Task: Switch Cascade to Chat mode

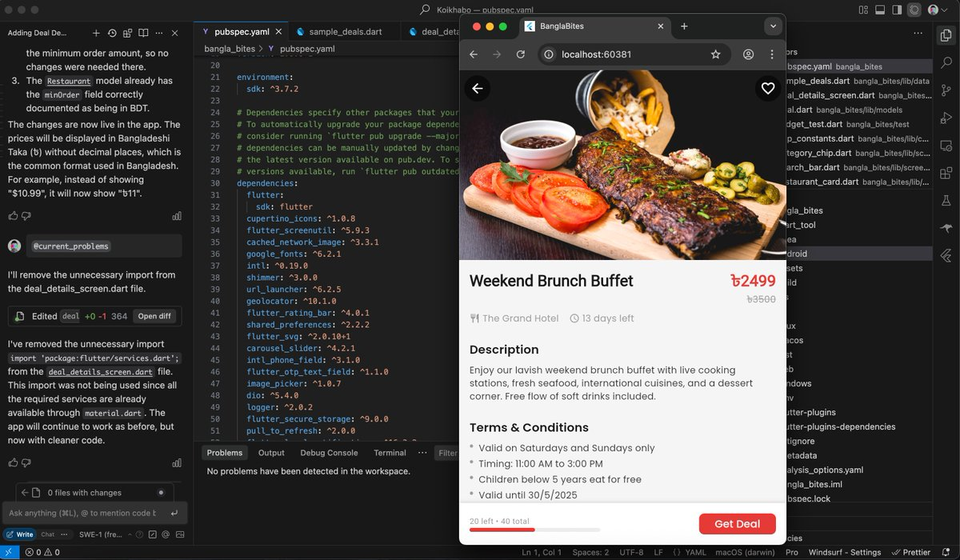Action: click(x=48, y=534)
